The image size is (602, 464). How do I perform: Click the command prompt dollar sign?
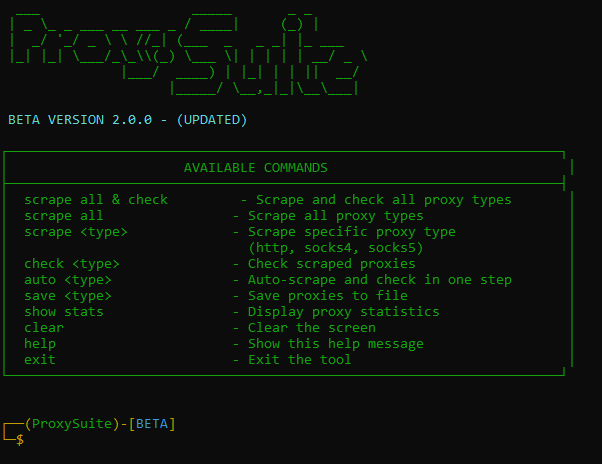click(x=20, y=439)
